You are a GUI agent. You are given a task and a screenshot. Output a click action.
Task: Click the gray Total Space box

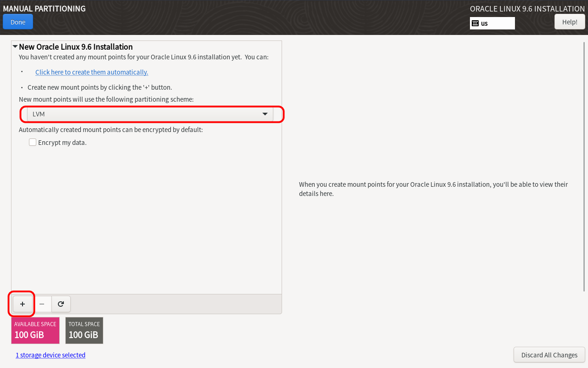click(84, 330)
